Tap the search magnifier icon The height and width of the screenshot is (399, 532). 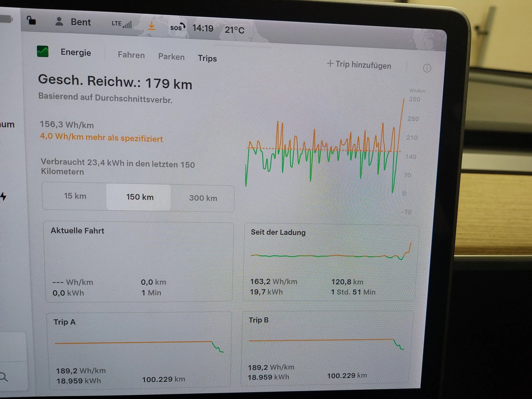point(4,377)
